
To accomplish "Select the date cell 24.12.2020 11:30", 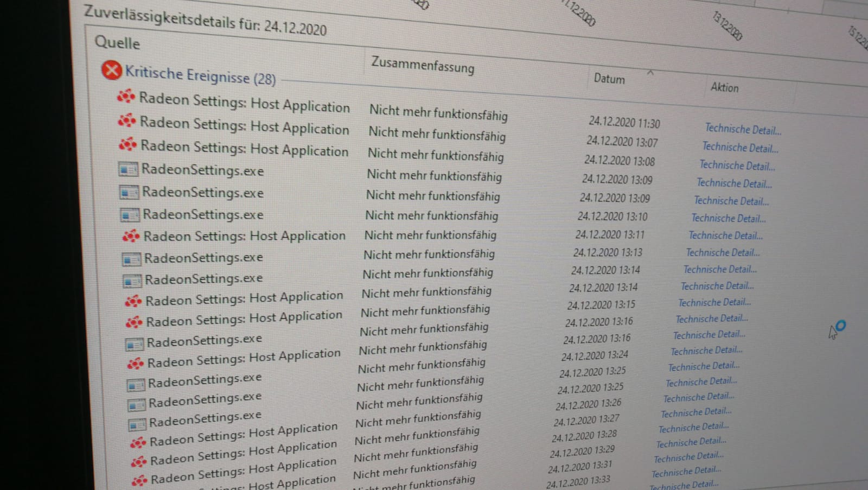I will point(624,123).
